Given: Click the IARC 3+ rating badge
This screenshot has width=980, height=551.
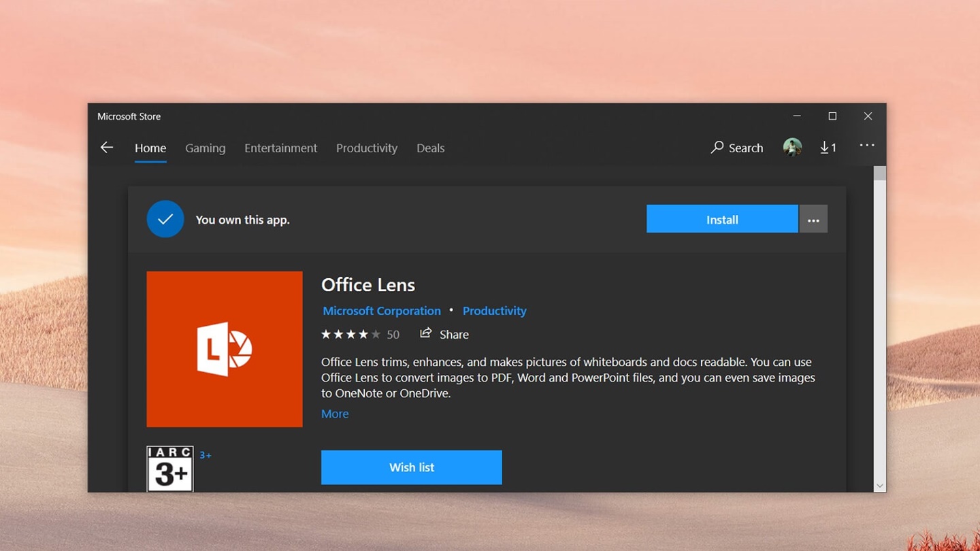Looking at the screenshot, I should 170,469.
